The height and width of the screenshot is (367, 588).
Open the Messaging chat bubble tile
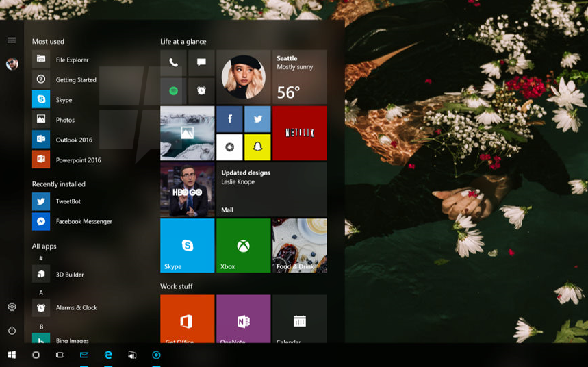tap(201, 63)
